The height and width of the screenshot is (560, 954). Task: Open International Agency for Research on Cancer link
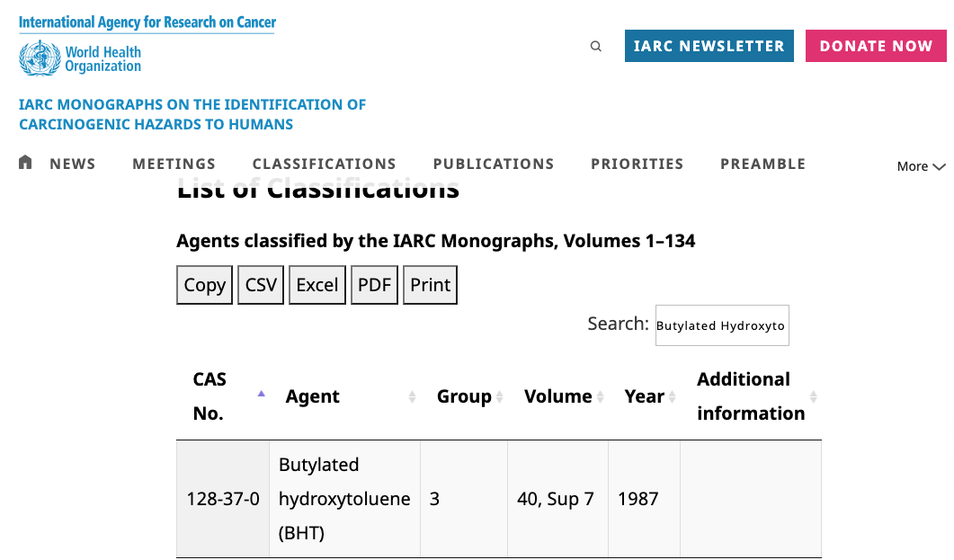[x=147, y=22]
